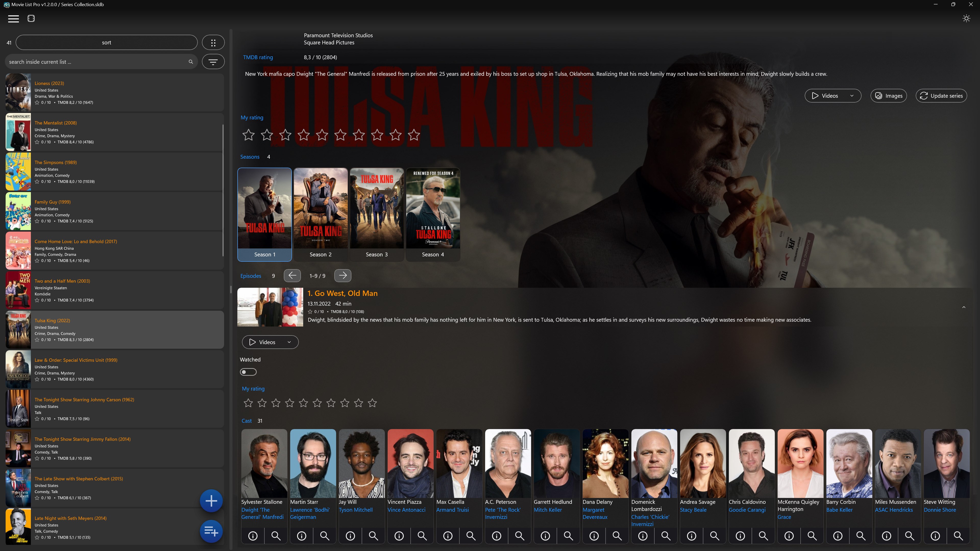Click the Images button

889,96
